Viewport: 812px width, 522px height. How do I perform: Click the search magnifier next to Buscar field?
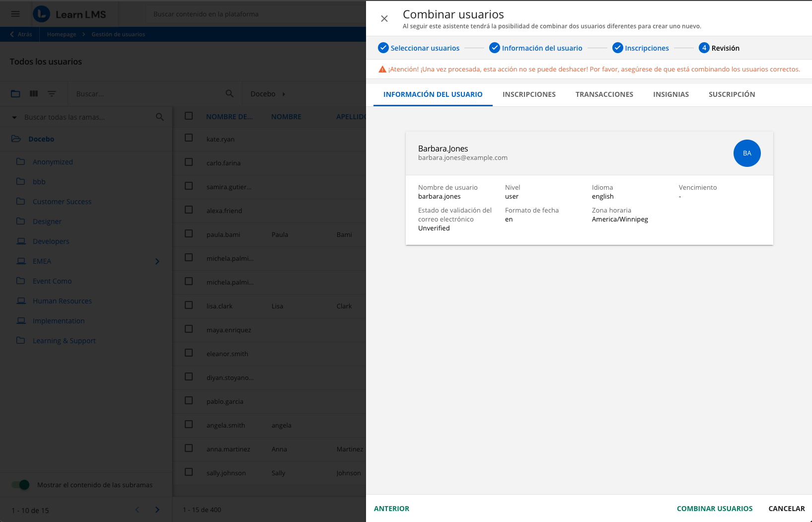(x=229, y=93)
